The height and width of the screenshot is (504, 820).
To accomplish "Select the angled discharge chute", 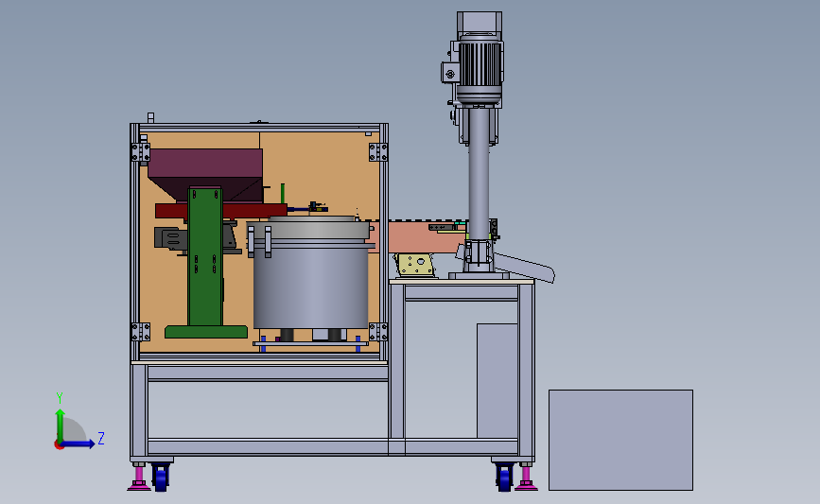I will [525, 268].
